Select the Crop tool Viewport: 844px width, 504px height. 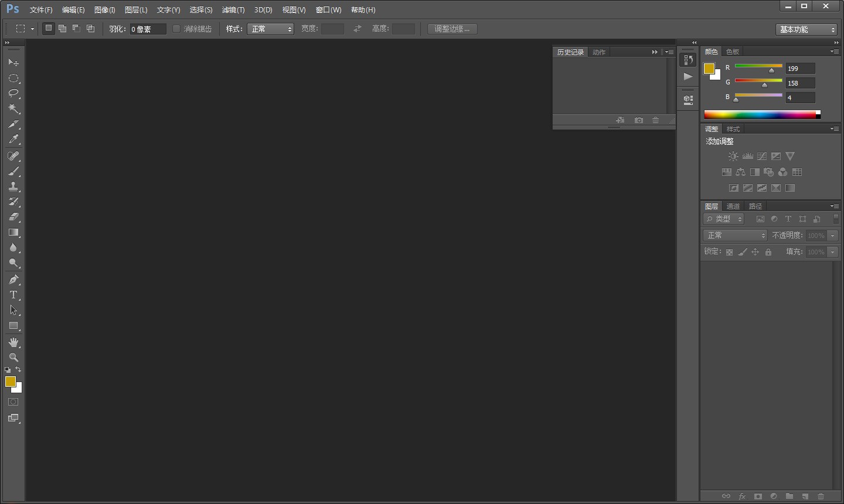coord(13,124)
